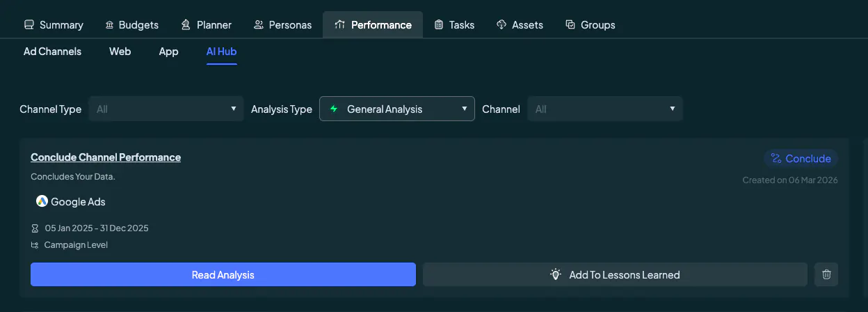Click the Budgets bank icon

coord(109,24)
